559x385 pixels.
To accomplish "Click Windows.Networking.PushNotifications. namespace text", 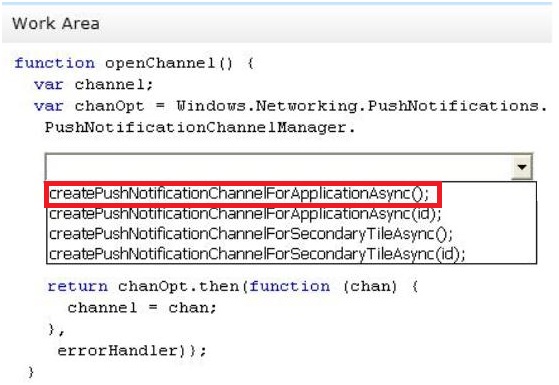I will coord(362,106).
